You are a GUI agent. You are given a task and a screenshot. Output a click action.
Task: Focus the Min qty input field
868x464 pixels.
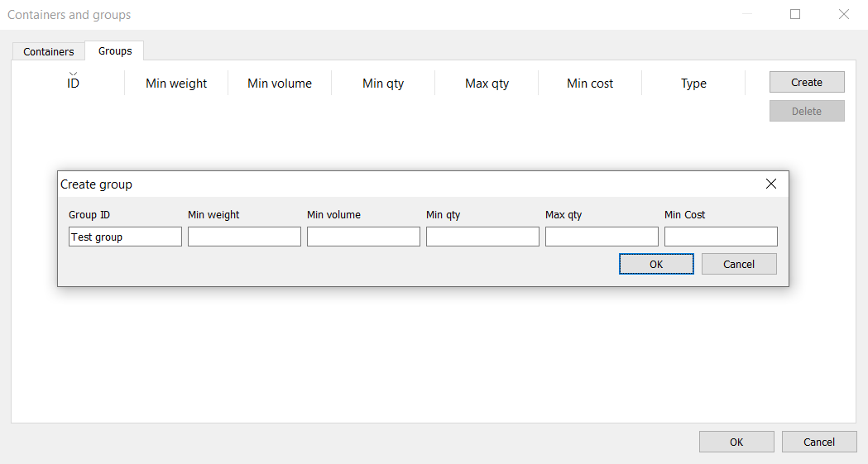pyautogui.click(x=482, y=237)
